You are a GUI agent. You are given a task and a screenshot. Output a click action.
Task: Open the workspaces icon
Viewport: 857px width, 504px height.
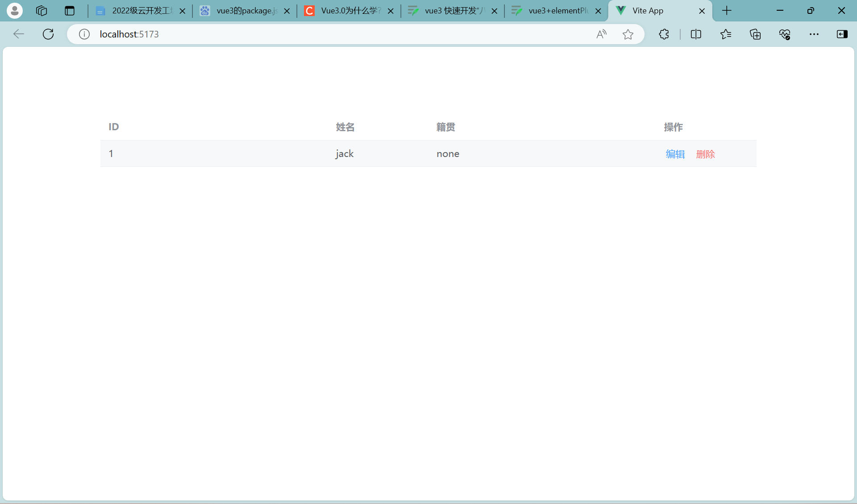(42, 11)
